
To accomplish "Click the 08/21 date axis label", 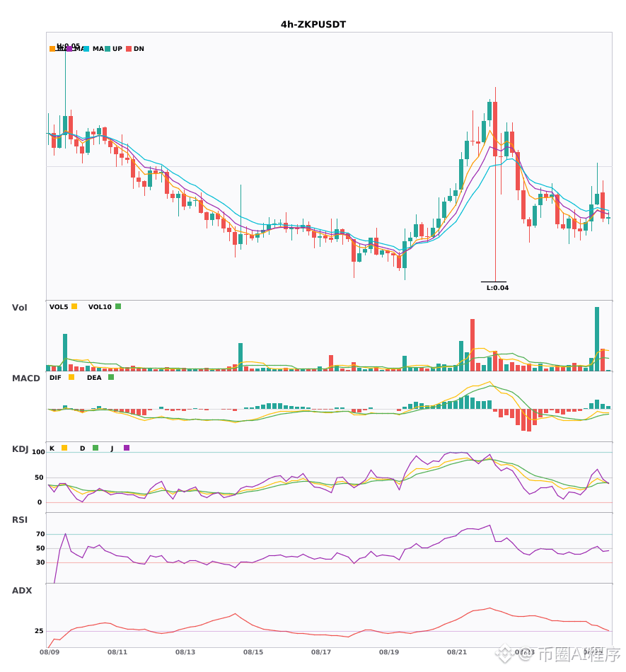I will [x=457, y=652].
